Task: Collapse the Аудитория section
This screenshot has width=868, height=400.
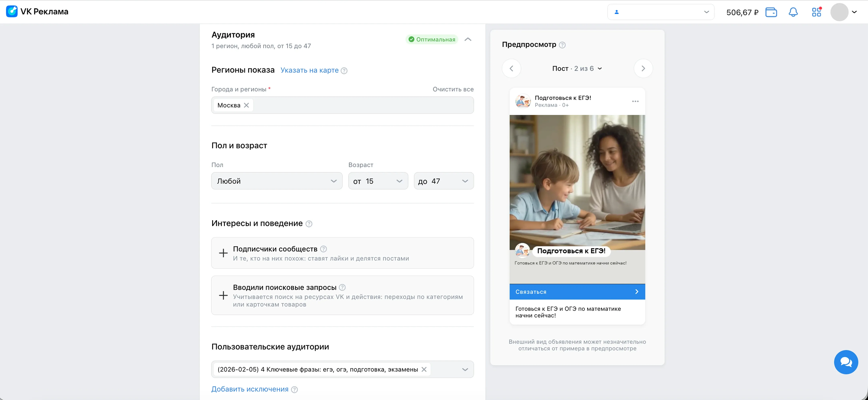Action: click(x=468, y=39)
